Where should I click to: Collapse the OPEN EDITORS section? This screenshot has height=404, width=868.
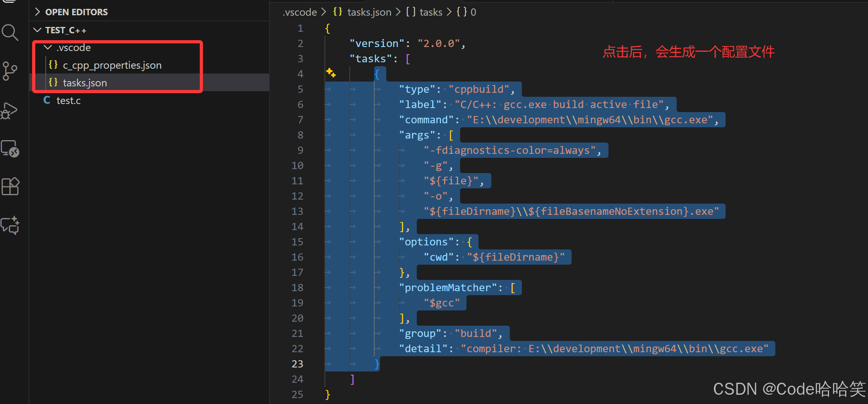(37, 12)
